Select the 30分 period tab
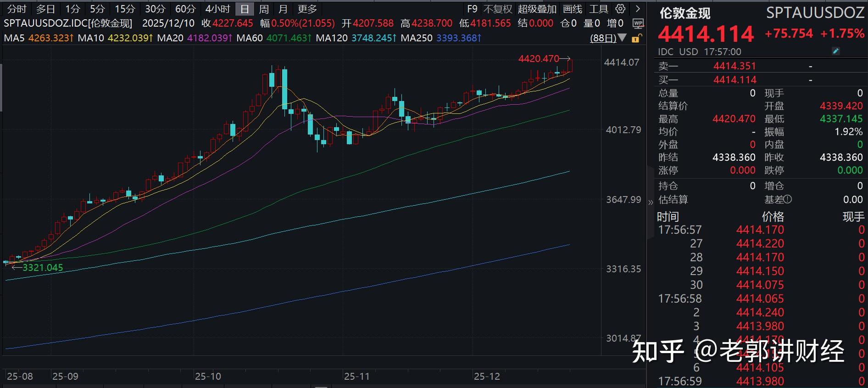The height and width of the screenshot is (388, 868). point(155,9)
